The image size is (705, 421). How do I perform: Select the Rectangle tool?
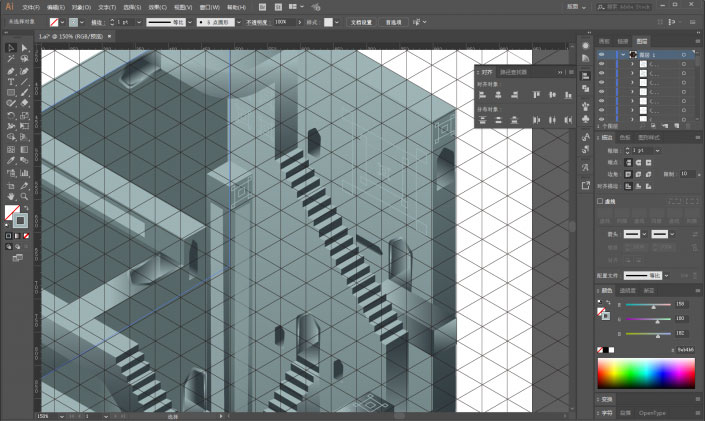tap(11, 93)
